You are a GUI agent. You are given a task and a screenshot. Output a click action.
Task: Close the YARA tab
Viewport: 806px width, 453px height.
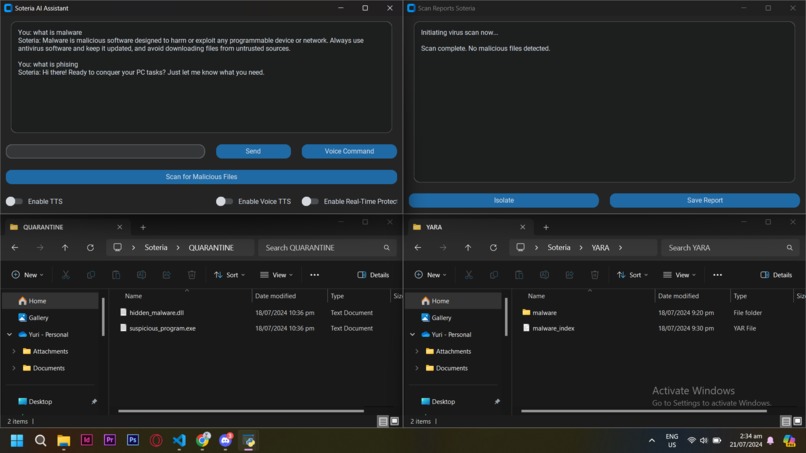tap(523, 227)
